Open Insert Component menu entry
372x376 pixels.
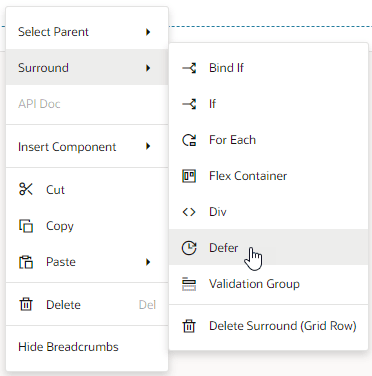click(x=87, y=146)
